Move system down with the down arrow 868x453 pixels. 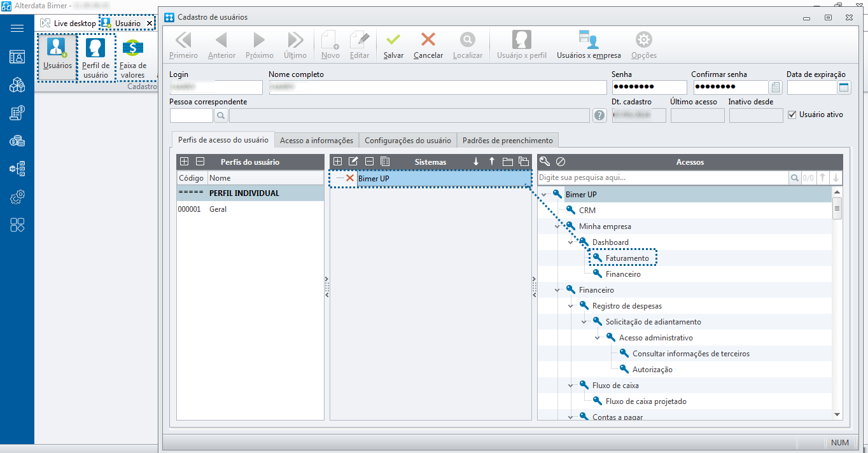tap(476, 162)
